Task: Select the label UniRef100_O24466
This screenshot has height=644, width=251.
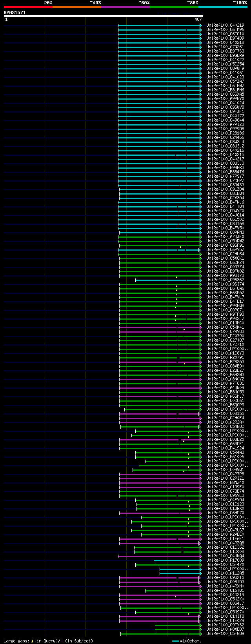Action: [x=225, y=138]
